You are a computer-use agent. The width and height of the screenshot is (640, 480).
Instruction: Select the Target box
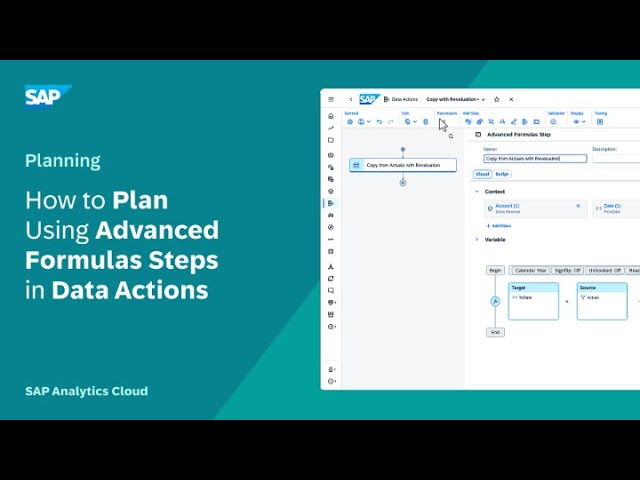pyautogui.click(x=533, y=301)
